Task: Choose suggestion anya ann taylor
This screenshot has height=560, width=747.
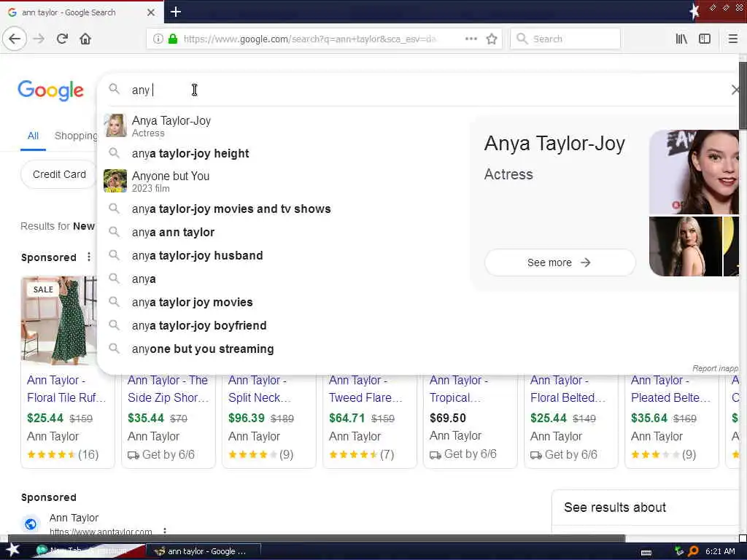Action: [173, 232]
